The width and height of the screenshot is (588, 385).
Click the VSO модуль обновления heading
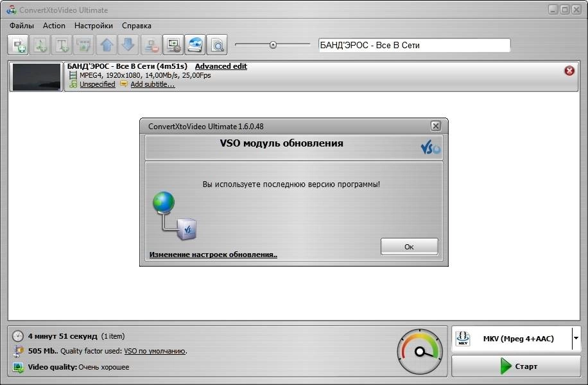click(x=281, y=143)
